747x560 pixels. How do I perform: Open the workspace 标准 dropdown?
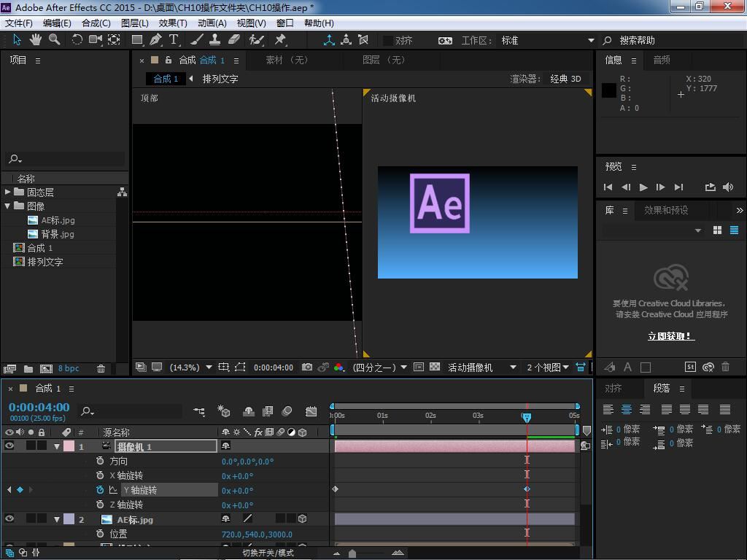coord(547,41)
